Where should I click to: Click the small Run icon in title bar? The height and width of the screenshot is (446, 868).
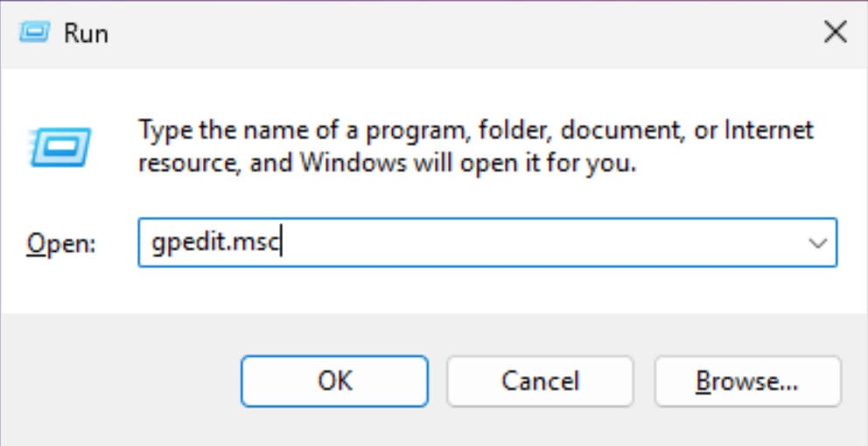35,33
